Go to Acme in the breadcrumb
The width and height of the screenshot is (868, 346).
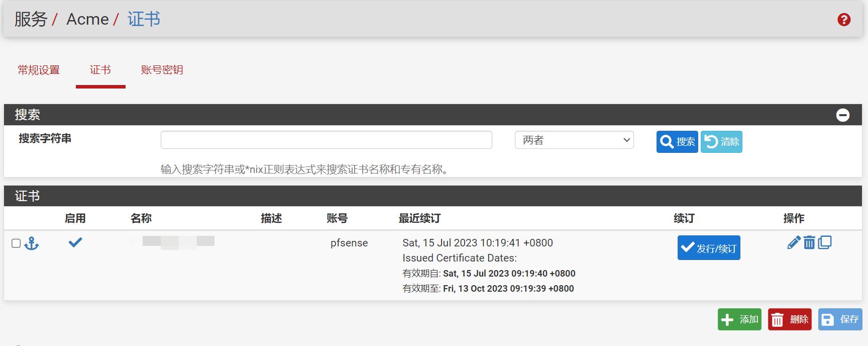[x=87, y=19]
